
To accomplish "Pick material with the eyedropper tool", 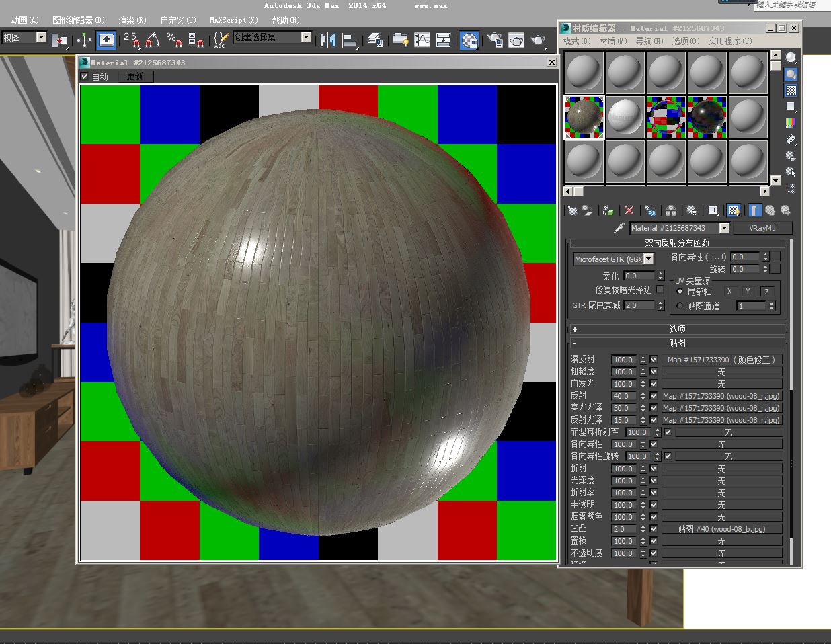I will 619,229.
